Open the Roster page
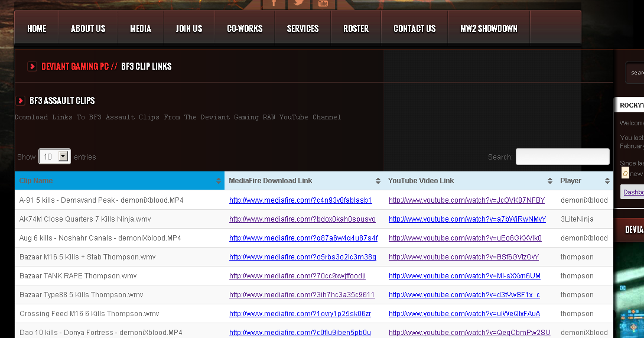 pyautogui.click(x=356, y=28)
